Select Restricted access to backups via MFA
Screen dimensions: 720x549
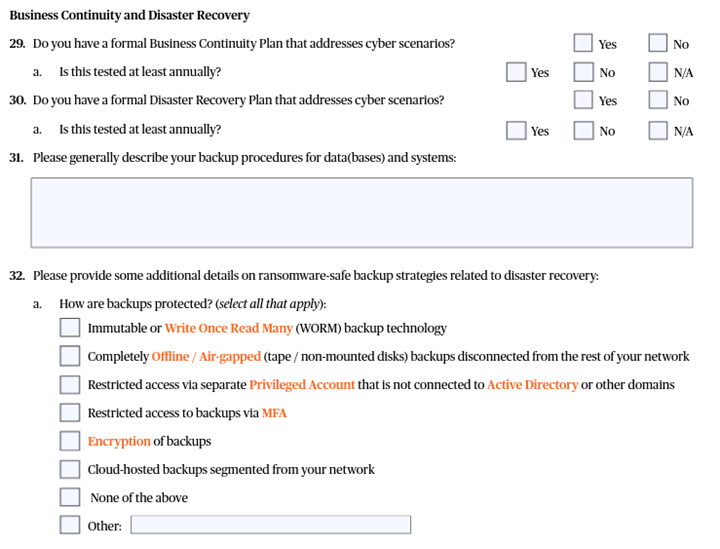pyautogui.click(x=69, y=412)
